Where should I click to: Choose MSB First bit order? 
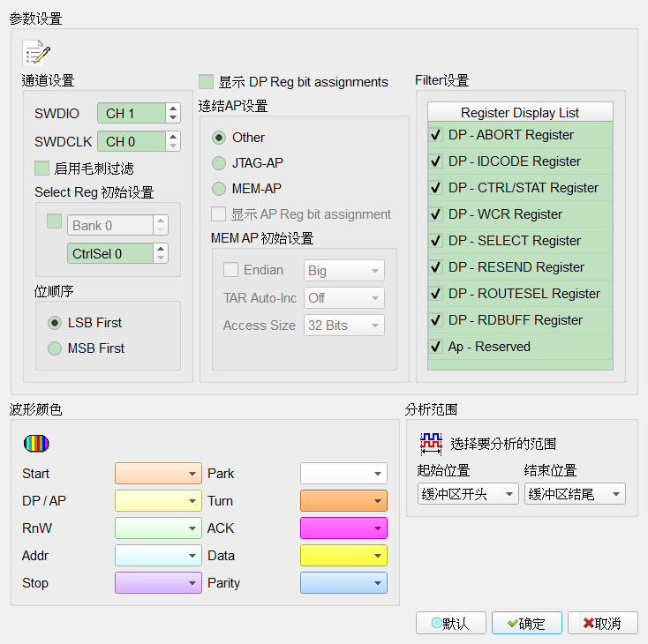coord(55,348)
